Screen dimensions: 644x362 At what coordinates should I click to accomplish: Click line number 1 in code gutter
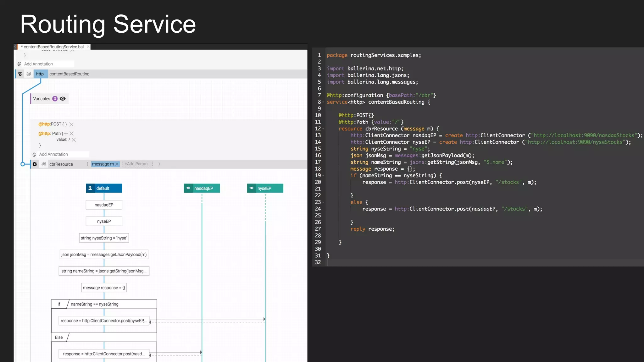click(x=319, y=55)
